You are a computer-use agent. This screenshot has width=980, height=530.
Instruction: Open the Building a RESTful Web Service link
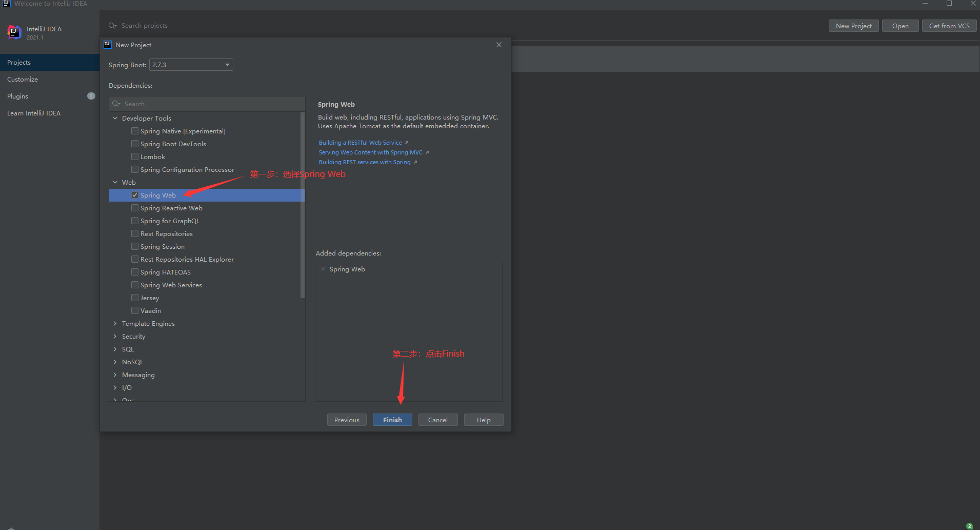pos(361,143)
